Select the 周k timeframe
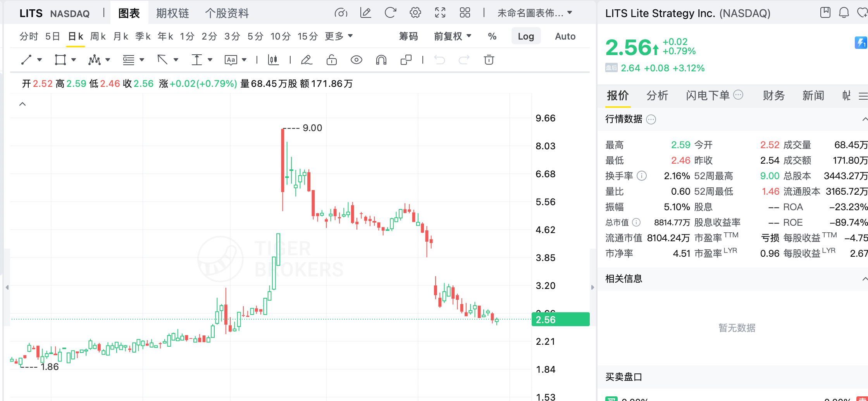 (x=98, y=36)
